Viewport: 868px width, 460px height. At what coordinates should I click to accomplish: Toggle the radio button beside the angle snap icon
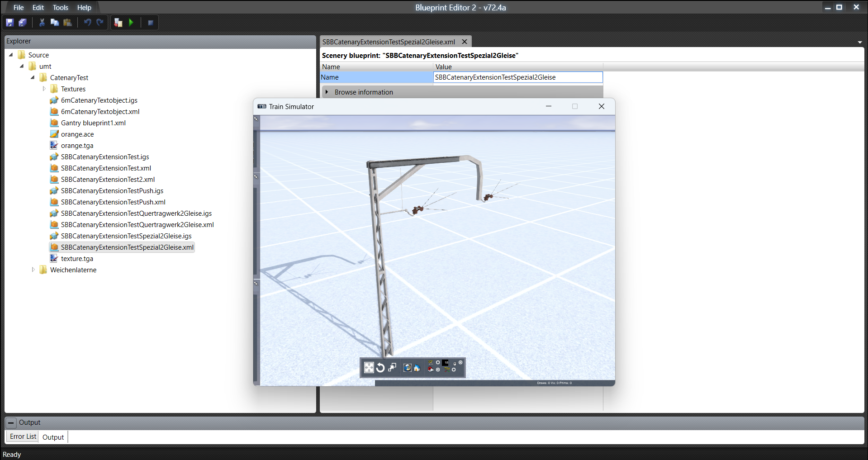pyautogui.click(x=438, y=363)
